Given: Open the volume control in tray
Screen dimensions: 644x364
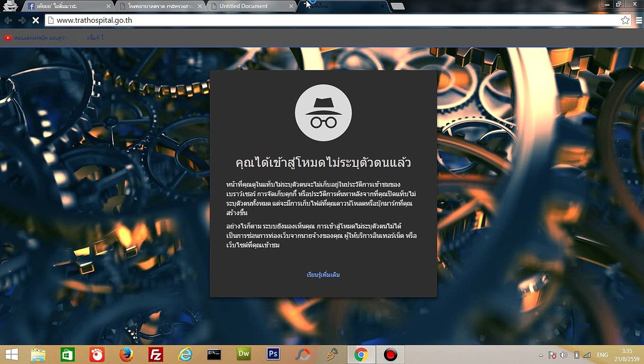Looking at the screenshot, I should (x=564, y=355).
